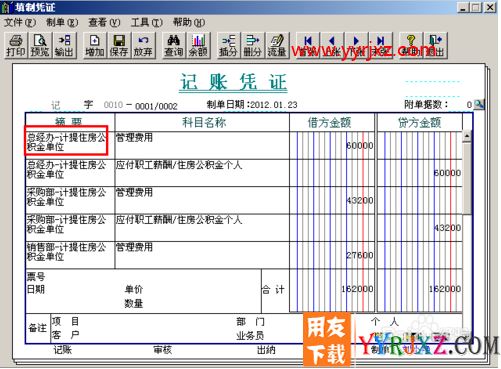Image resolution: width=501 pixels, height=369 pixels.
Task: Open the 预览 preview toolbar icon
Action: click(39, 45)
